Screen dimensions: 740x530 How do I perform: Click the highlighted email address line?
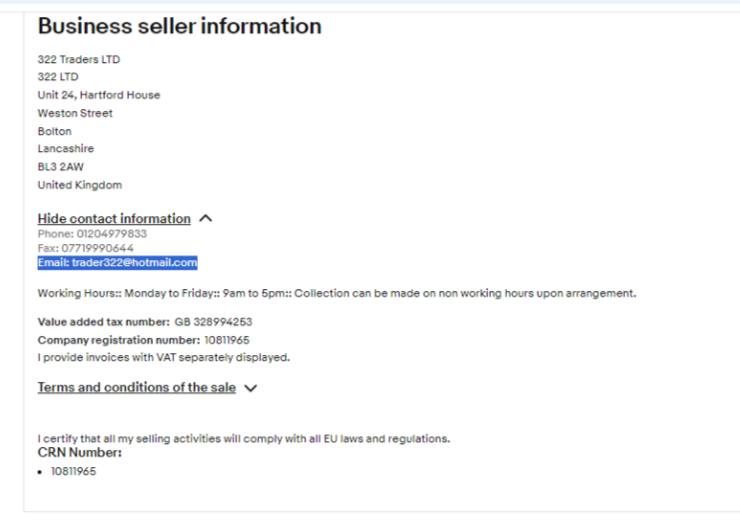117,263
